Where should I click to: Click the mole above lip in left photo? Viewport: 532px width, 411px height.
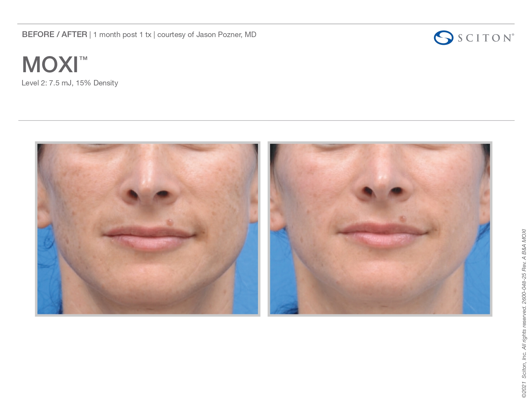(169, 222)
